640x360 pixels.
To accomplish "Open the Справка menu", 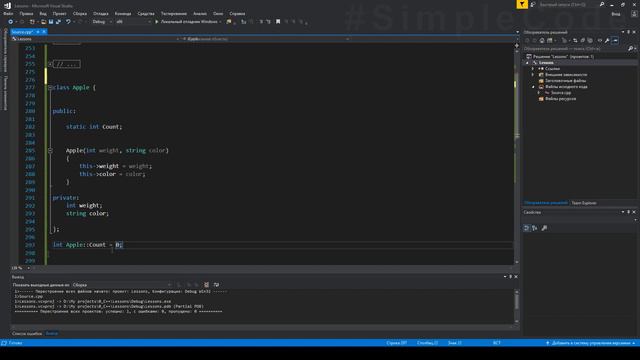I will coord(237,13).
